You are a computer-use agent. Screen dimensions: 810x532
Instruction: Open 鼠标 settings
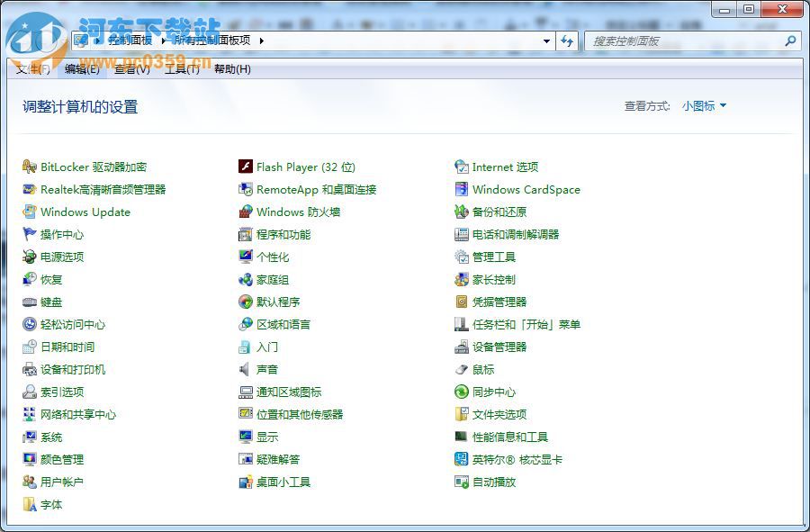pyautogui.click(x=483, y=369)
